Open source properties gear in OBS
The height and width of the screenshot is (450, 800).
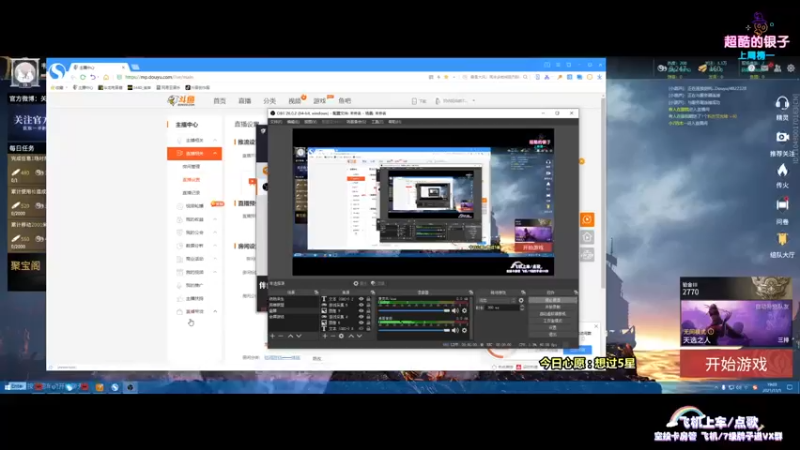(x=341, y=336)
